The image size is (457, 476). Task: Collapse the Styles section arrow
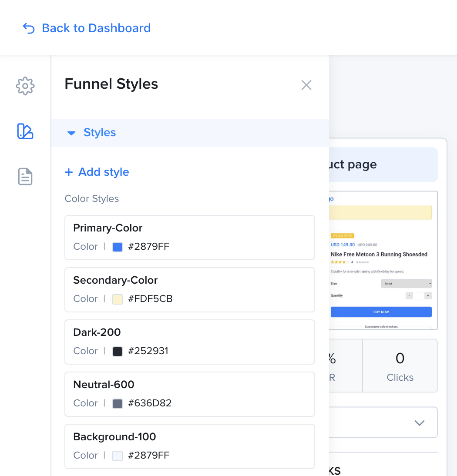(71, 133)
